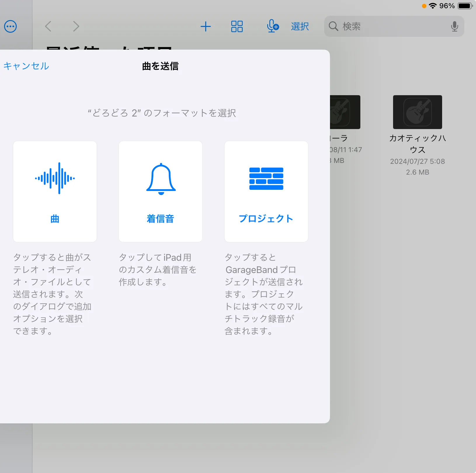
Task: Tap the bell ringtone icon
Action: point(161,179)
